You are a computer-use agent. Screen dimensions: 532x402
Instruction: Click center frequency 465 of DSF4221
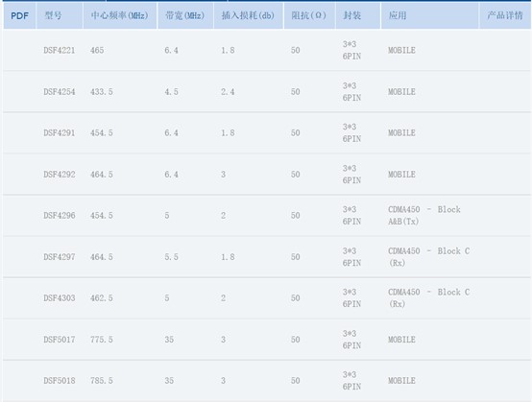tap(97, 50)
